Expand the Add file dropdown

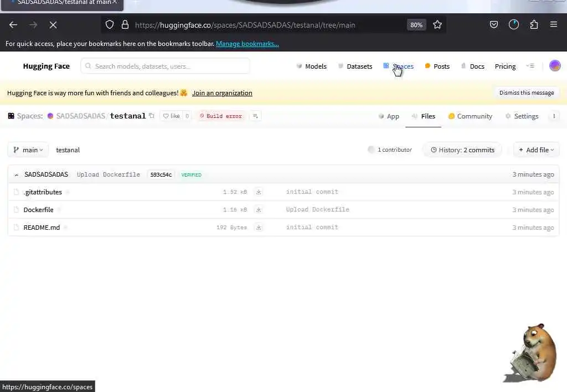(536, 149)
